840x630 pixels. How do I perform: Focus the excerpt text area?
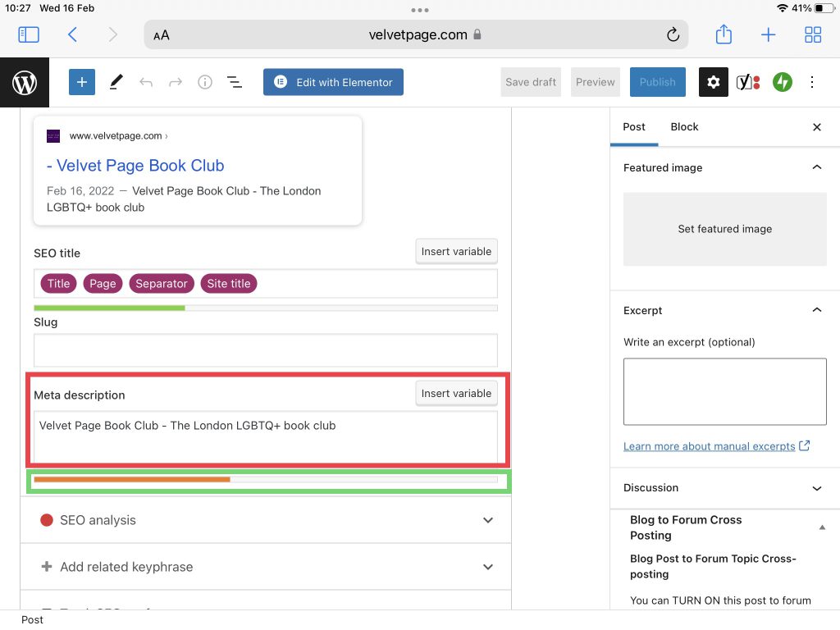point(725,391)
